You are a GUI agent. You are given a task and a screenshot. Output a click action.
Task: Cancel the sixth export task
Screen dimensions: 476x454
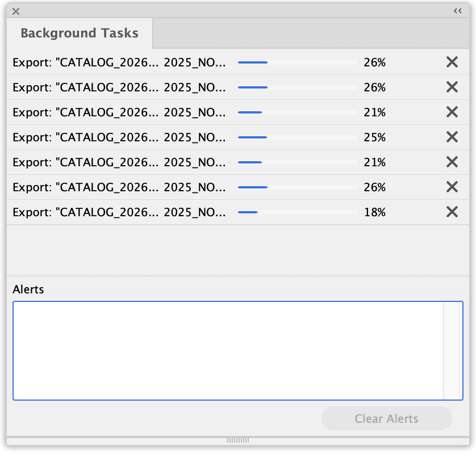click(x=452, y=187)
